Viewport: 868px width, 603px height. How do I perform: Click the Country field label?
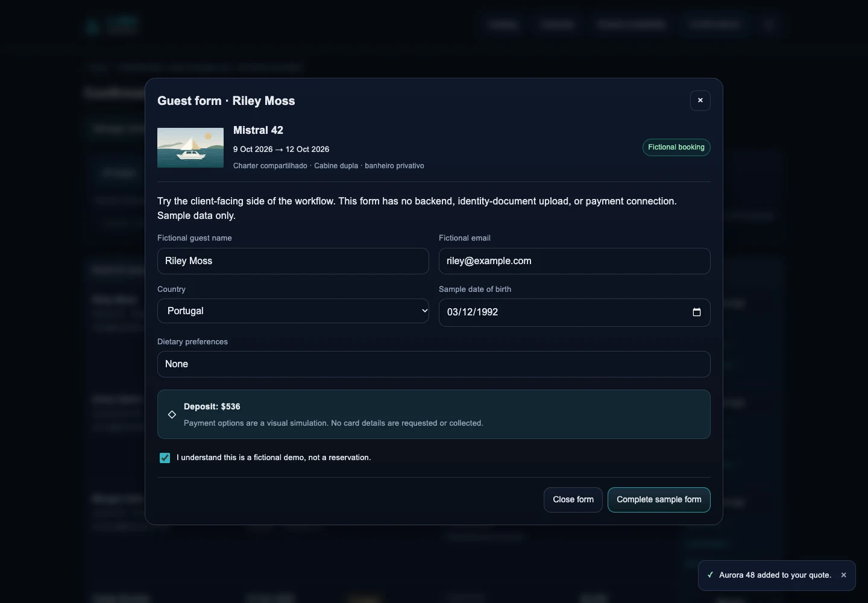click(x=171, y=289)
